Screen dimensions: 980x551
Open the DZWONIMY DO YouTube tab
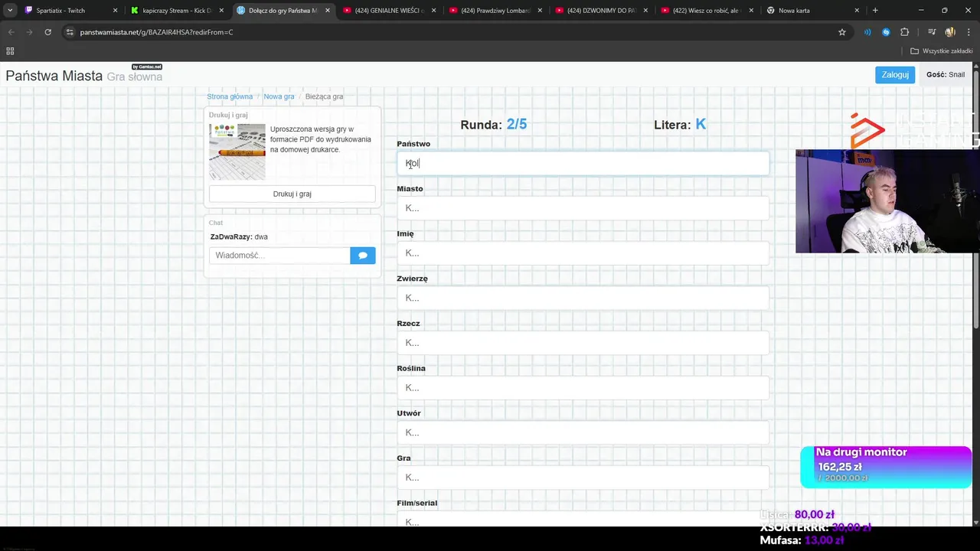coord(601,11)
